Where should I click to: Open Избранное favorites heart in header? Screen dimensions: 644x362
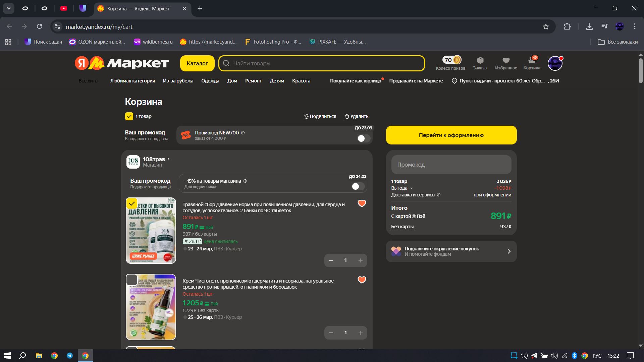(x=506, y=61)
